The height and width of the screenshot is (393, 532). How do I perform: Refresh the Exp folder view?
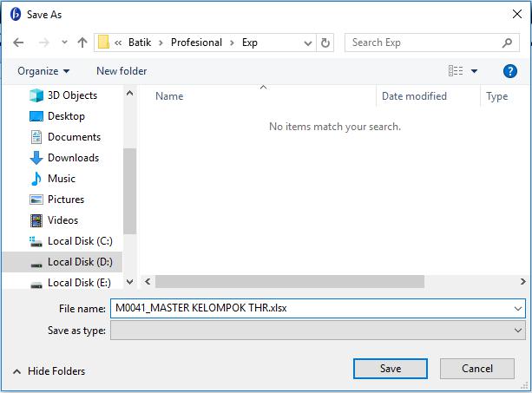(x=325, y=43)
